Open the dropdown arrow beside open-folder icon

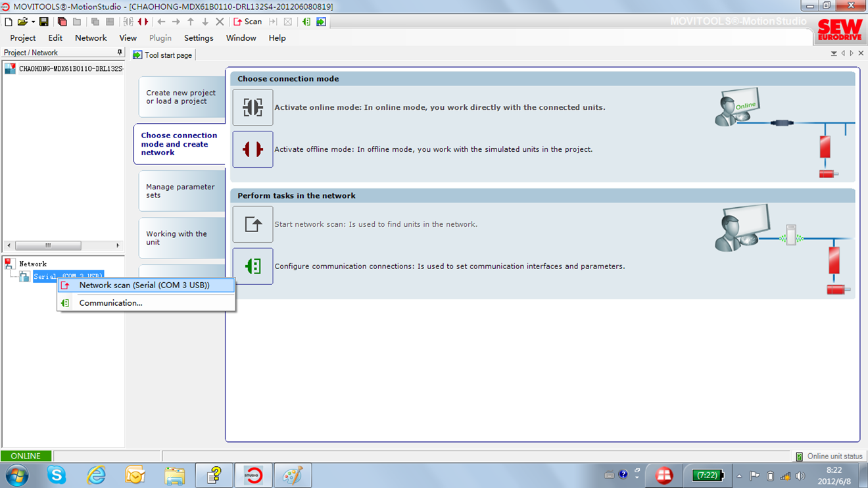click(x=33, y=22)
